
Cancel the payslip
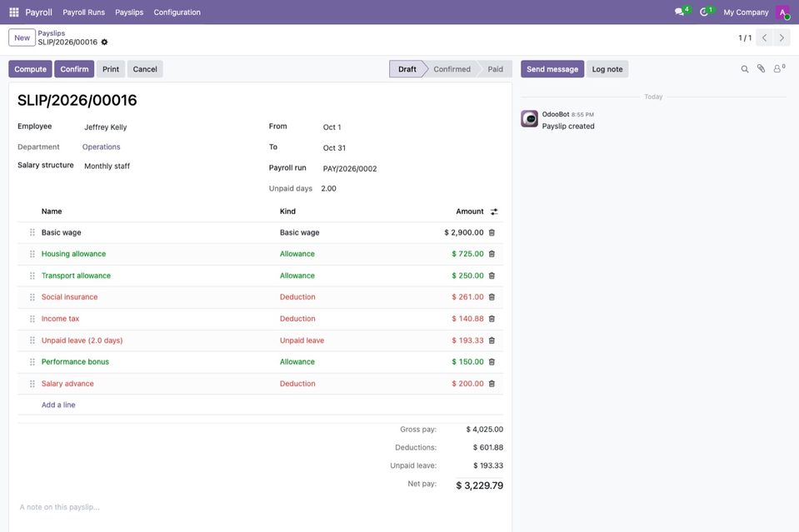[x=145, y=69]
